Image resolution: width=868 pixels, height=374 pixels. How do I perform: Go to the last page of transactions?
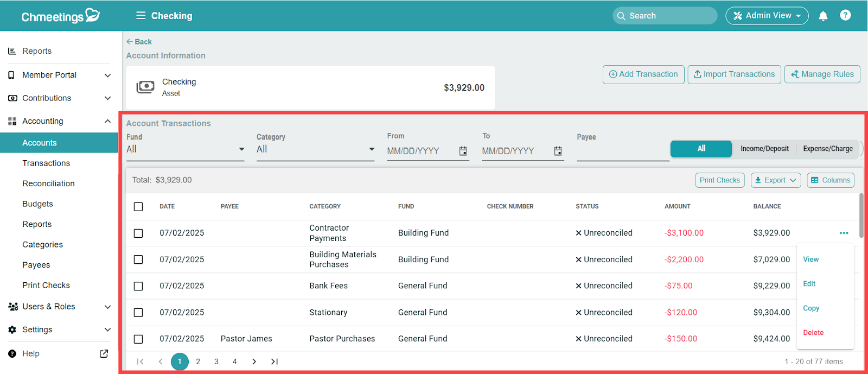click(275, 362)
